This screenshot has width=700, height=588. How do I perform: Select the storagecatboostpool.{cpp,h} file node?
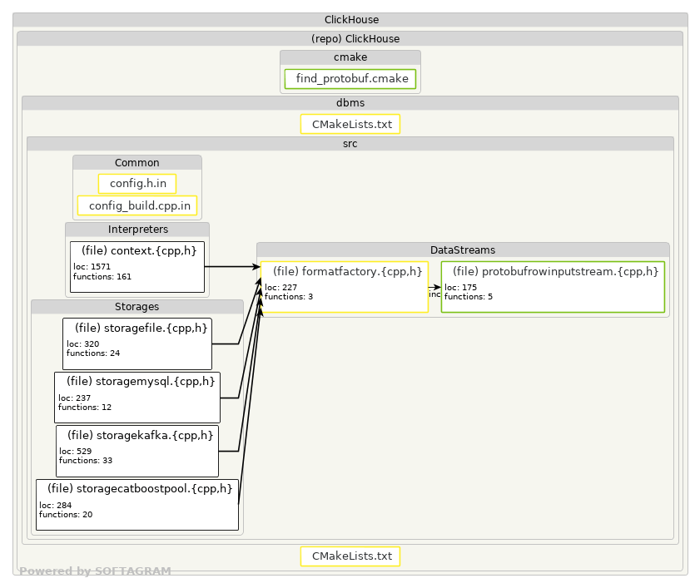tap(137, 505)
